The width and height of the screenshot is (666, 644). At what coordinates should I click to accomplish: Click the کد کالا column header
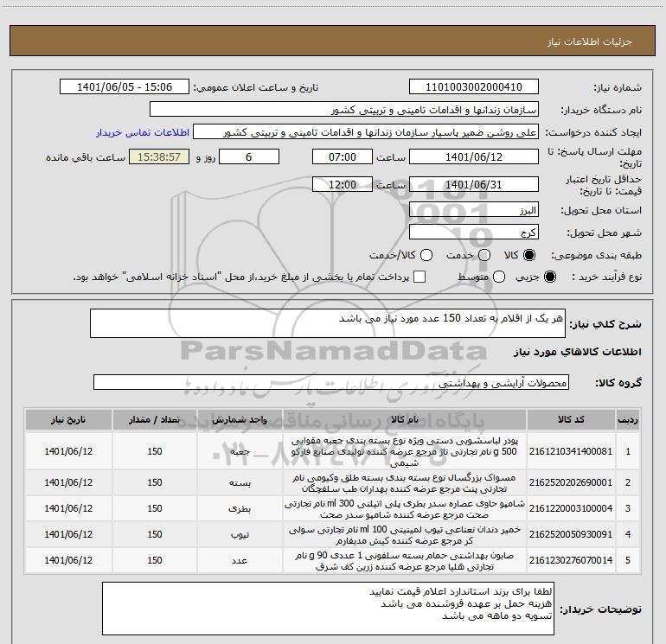click(571, 420)
